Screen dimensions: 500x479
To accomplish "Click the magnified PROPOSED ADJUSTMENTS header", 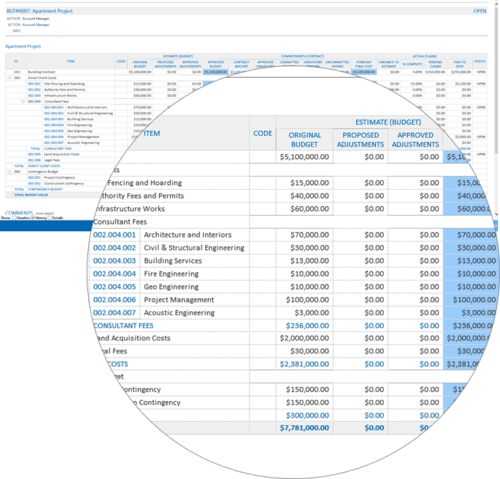I will [x=360, y=140].
